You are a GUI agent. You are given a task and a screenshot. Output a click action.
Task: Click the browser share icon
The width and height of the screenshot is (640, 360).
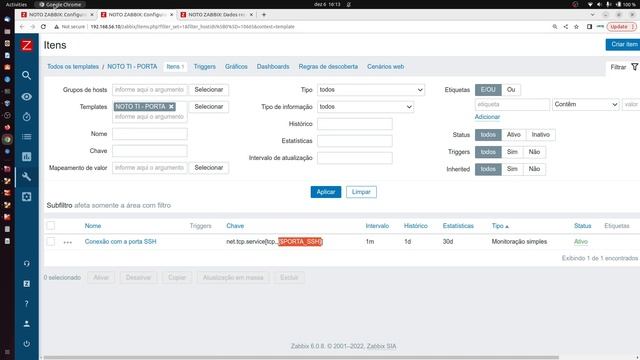click(x=566, y=27)
